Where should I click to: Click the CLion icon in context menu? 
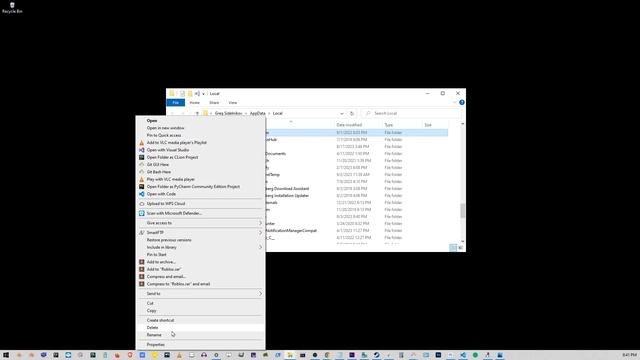coord(142,157)
